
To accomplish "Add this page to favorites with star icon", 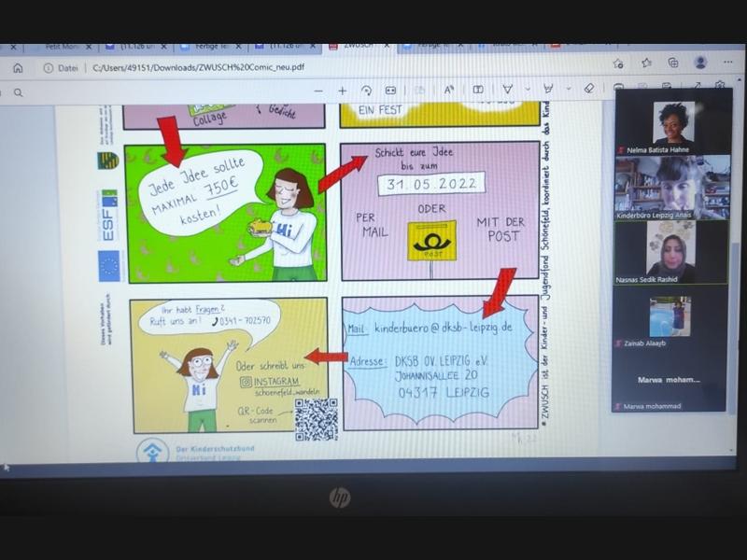I will click(x=645, y=63).
